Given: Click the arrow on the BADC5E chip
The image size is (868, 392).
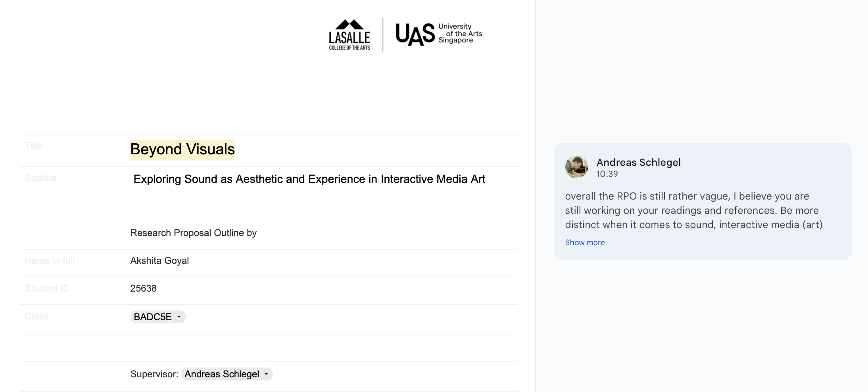Looking at the screenshot, I should point(179,317).
